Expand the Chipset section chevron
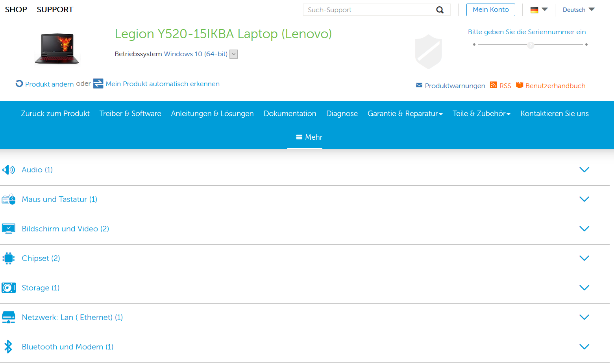This screenshot has height=364, width=614. (x=584, y=258)
